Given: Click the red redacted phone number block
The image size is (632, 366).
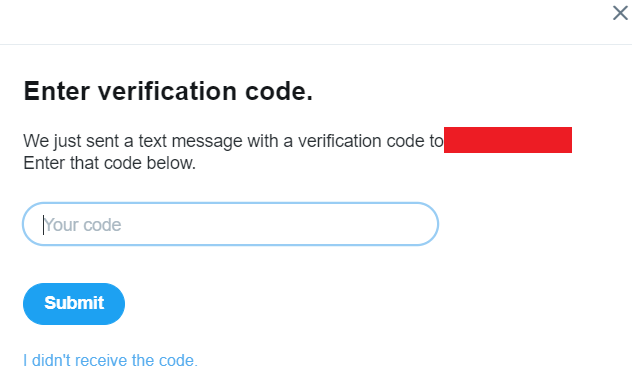Looking at the screenshot, I should point(508,140).
